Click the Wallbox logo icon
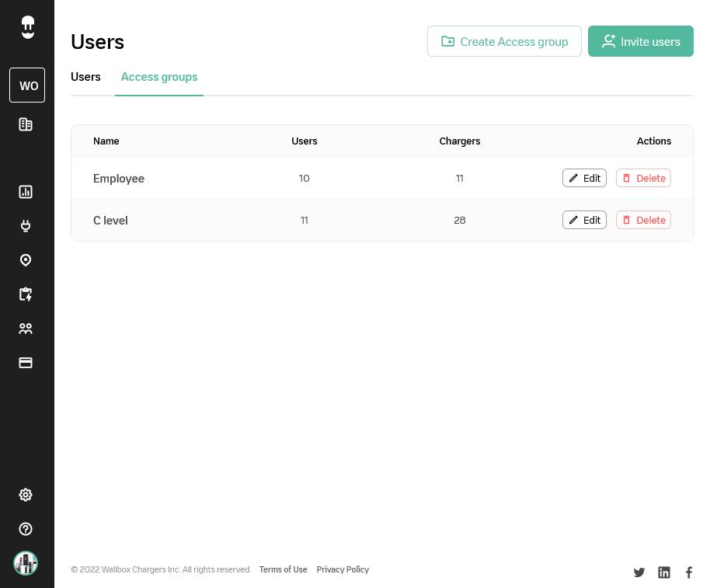This screenshot has width=710, height=588. 28,28
